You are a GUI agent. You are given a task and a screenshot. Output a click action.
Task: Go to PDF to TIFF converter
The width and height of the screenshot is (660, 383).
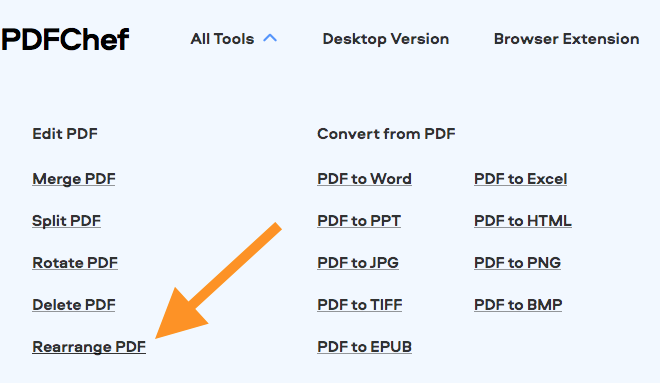click(360, 305)
